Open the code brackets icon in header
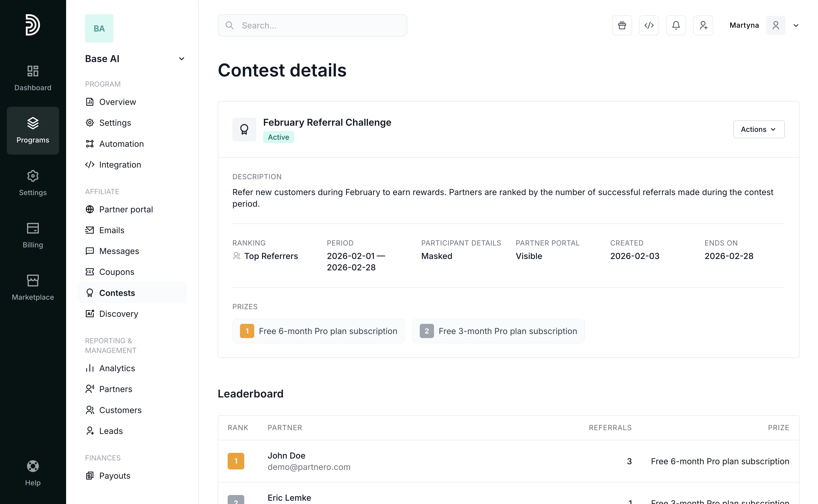This screenshot has height=504, width=818. tap(649, 25)
